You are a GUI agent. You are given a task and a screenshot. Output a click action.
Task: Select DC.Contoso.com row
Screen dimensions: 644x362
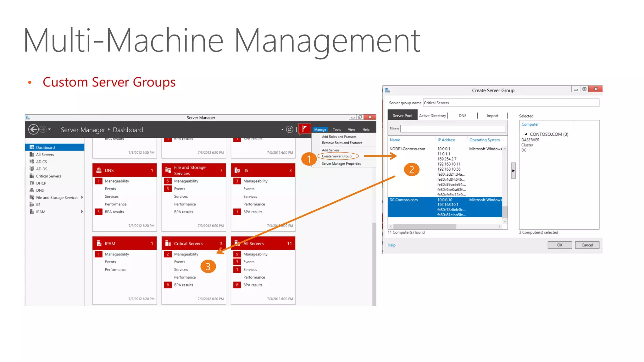point(445,207)
